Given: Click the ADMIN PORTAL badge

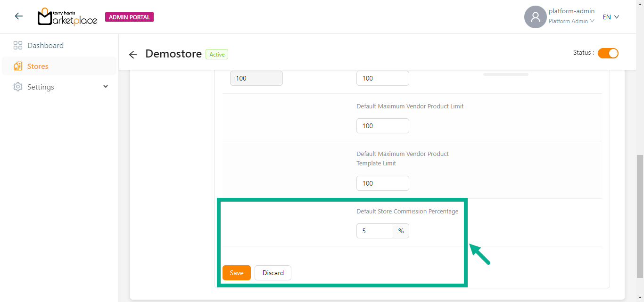Looking at the screenshot, I should click(x=129, y=17).
